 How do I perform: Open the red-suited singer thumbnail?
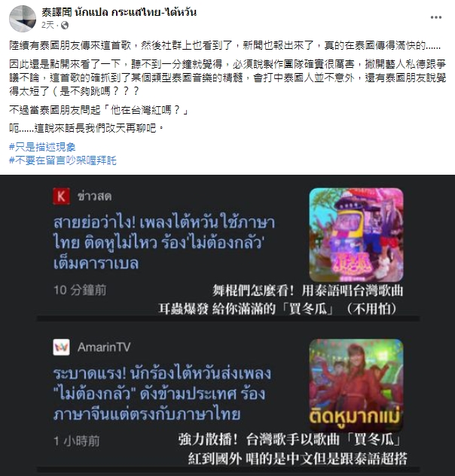[x=356, y=385]
